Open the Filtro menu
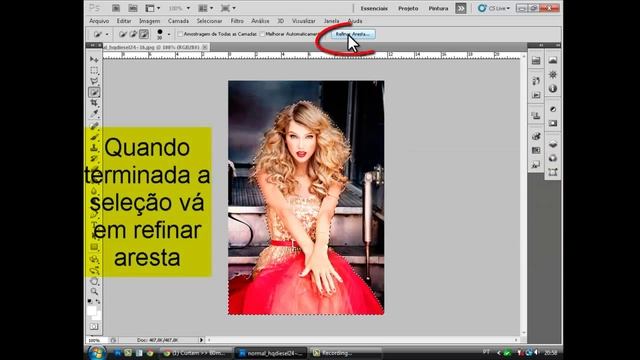The image size is (640, 360). (x=237, y=21)
